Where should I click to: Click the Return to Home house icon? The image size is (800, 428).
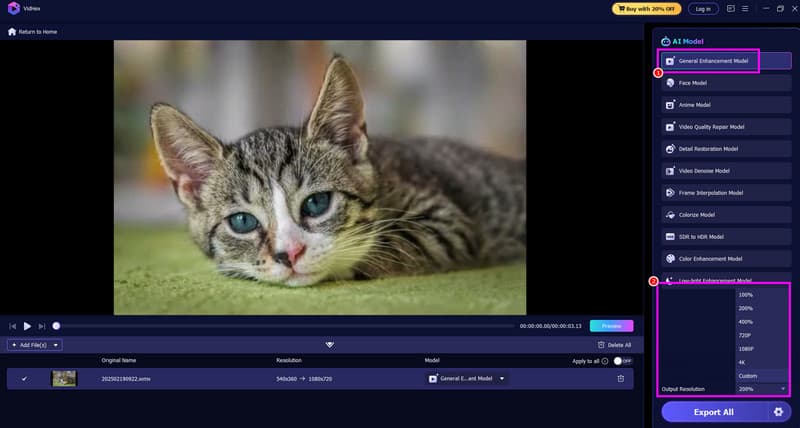(12, 32)
